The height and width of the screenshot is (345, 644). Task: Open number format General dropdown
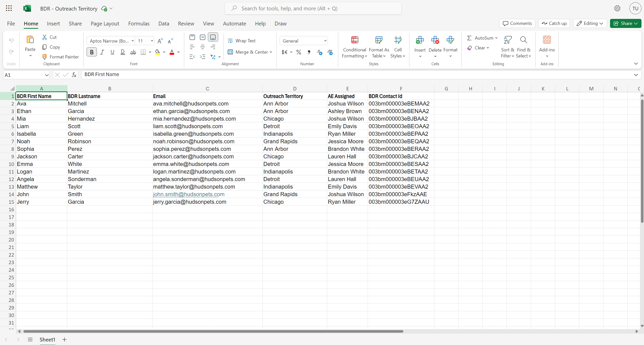325,41
